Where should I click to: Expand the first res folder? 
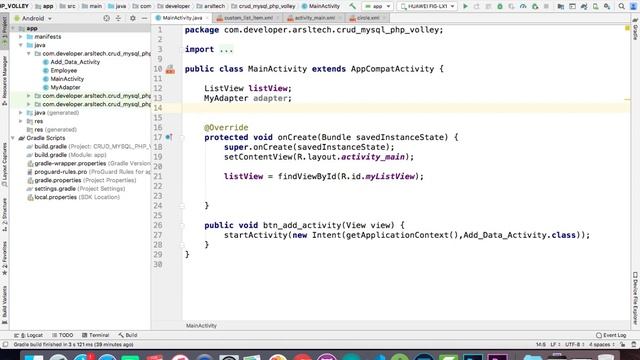pyautogui.click(x=21, y=121)
